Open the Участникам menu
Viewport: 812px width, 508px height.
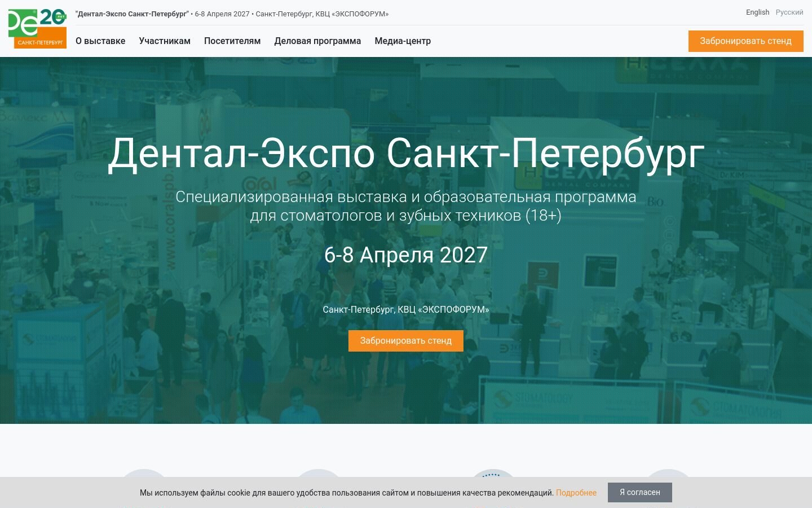(165, 41)
